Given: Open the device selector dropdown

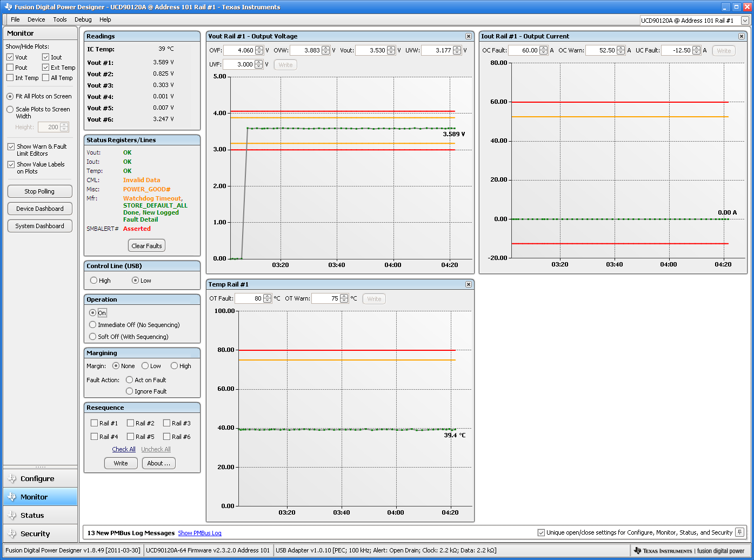Looking at the screenshot, I should tap(745, 21).
